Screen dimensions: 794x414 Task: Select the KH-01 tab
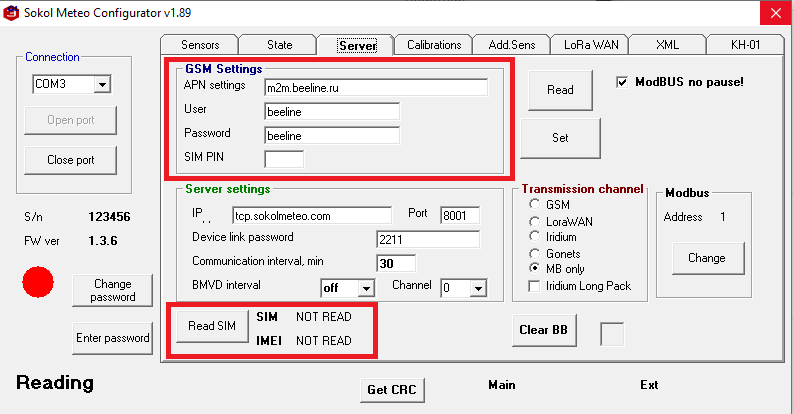point(745,45)
